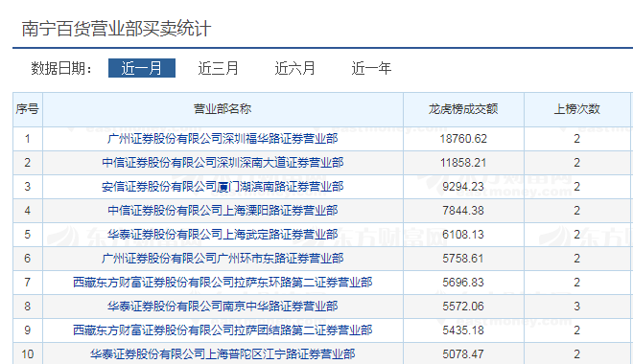Select the amount 11858.21 cell
Viewport: 633px width, 364px height.
point(463,163)
